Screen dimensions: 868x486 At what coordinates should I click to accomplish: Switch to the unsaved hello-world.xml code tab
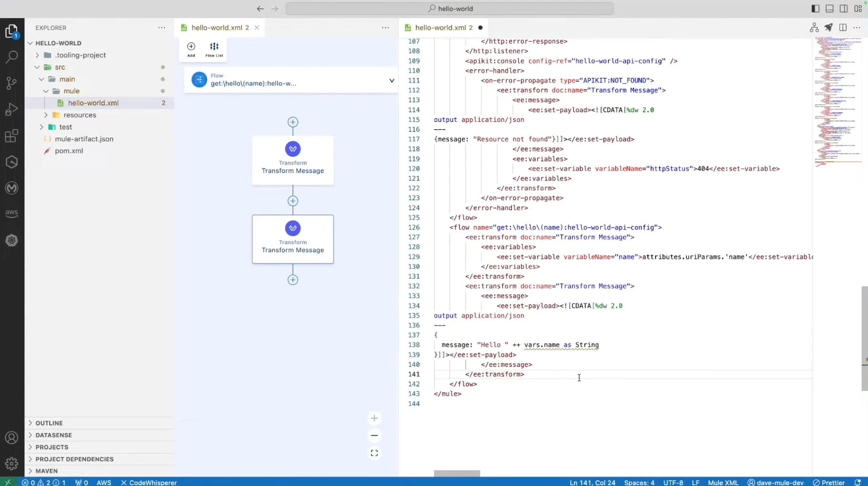(x=444, y=28)
